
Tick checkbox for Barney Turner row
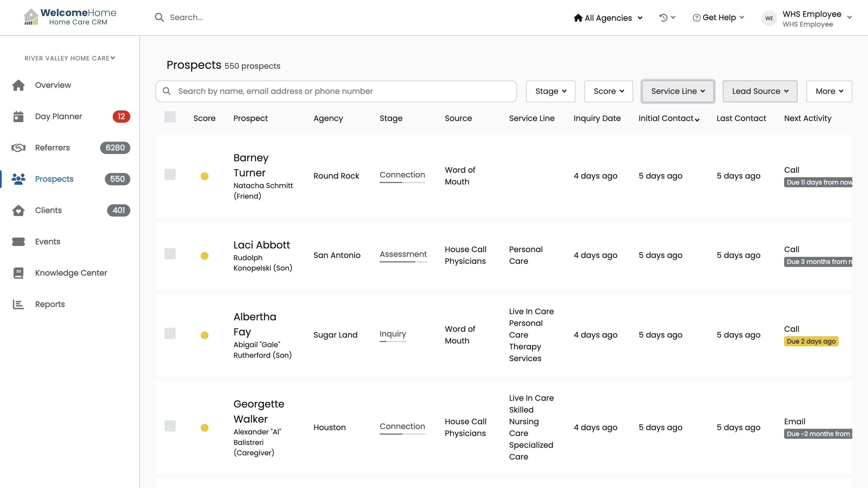coord(170,174)
